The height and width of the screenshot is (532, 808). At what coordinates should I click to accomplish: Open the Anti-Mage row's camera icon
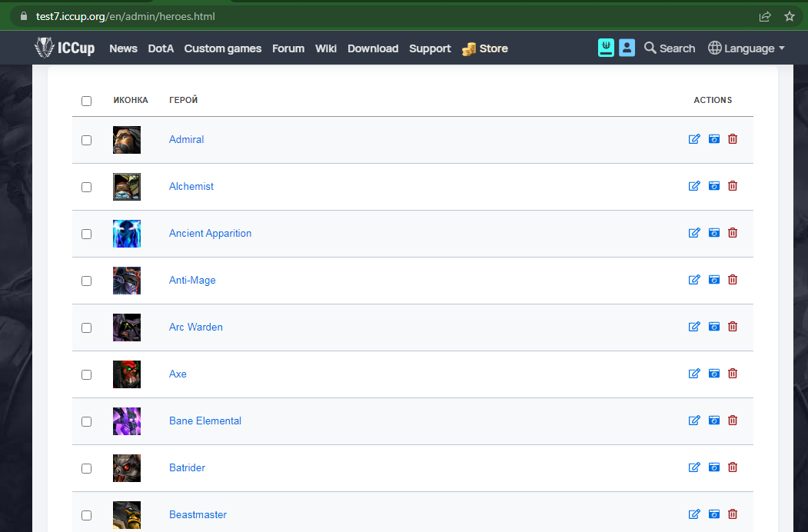[x=713, y=280]
